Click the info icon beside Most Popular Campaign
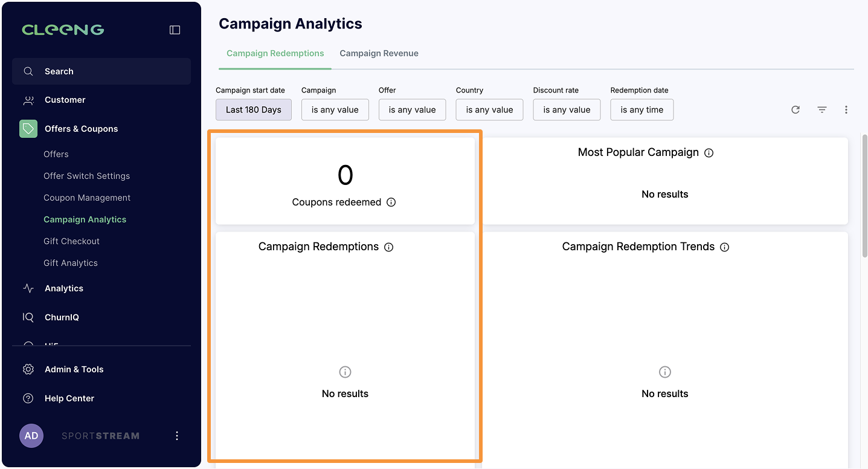 coord(709,153)
